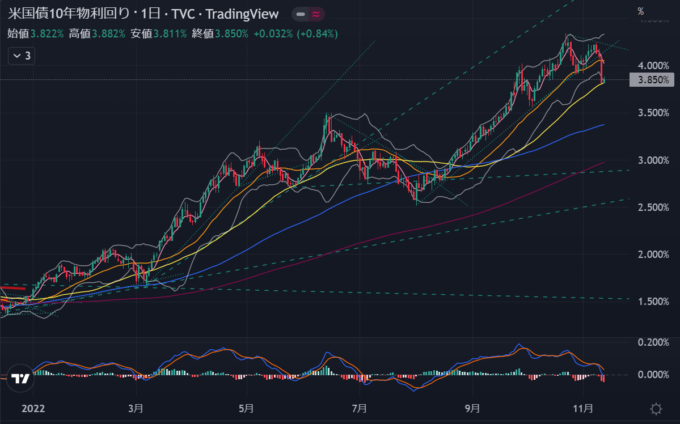Open chart settings gear icon
The image size is (680, 424).
656,408
